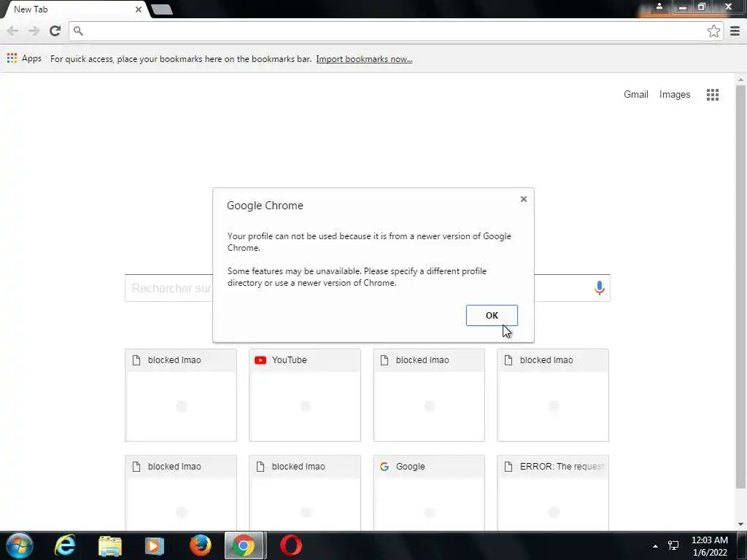Open the Google apps grid icon
The width and height of the screenshot is (747, 560).
point(712,94)
